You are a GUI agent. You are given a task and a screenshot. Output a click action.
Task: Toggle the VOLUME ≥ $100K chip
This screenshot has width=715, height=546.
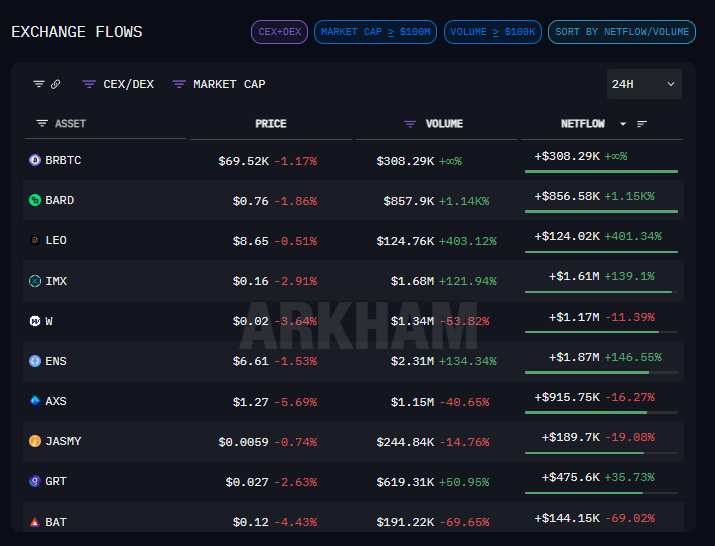(x=493, y=32)
